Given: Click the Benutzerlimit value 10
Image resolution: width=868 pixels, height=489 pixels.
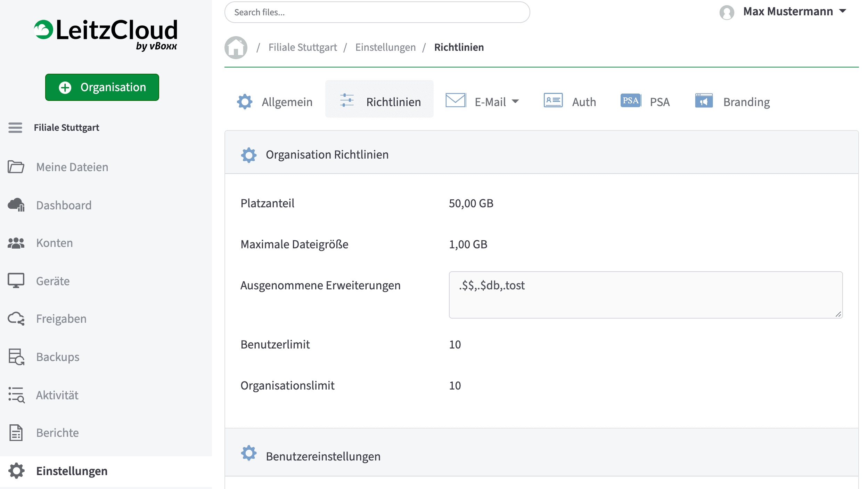Looking at the screenshot, I should coord(455,344).
